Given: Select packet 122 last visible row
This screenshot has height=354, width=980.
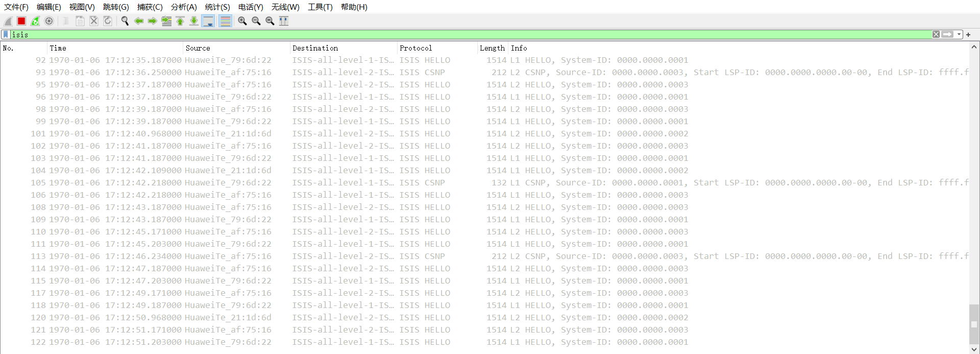Looking at the screenshot, I should coord(485,342).
